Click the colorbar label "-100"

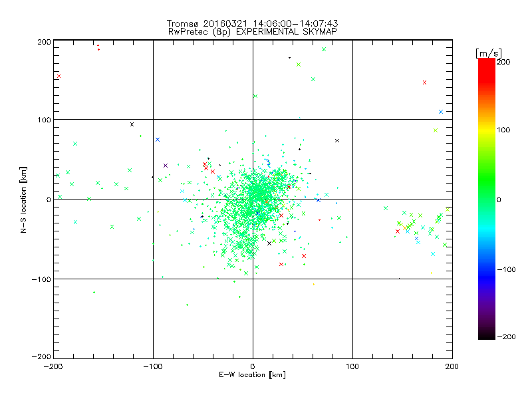tap(506, 270)
